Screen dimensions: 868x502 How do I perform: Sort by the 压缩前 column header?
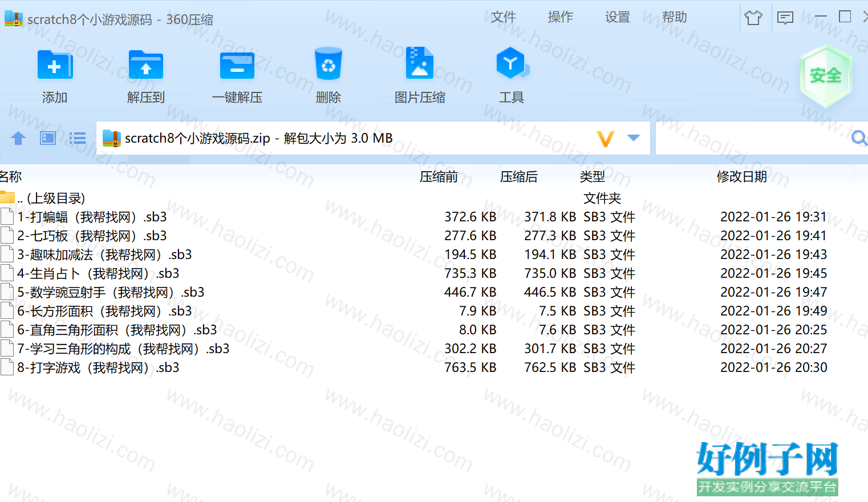439,177
